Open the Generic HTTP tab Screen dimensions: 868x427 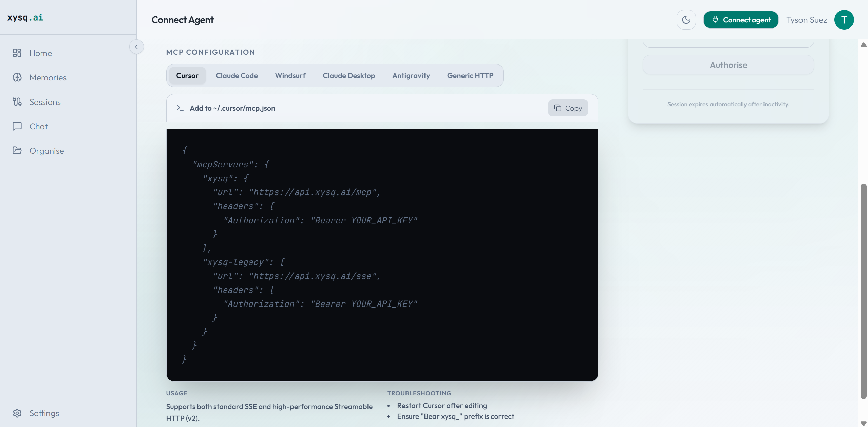[x=470, y=76]
